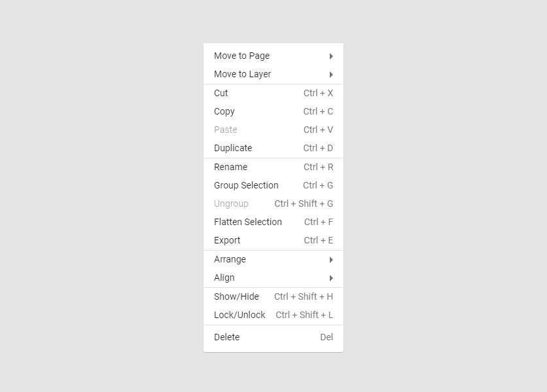Choose Duplicate to copy the object
547x392 pixels.
(x=233, y=148)
